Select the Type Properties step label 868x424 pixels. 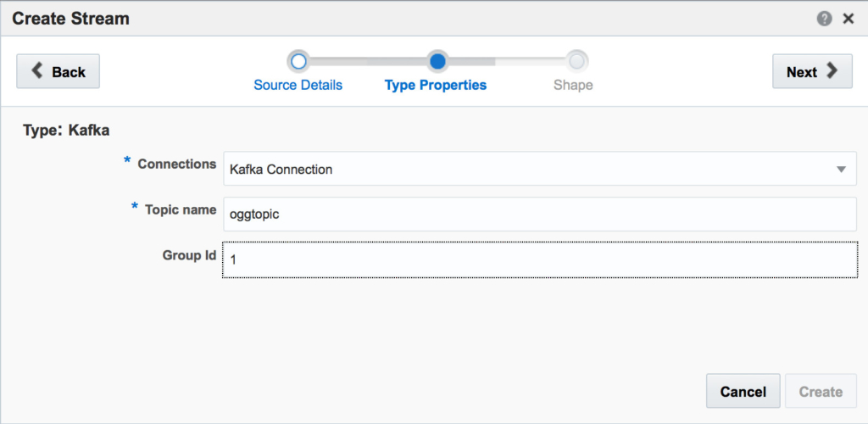tap(436, 86)
